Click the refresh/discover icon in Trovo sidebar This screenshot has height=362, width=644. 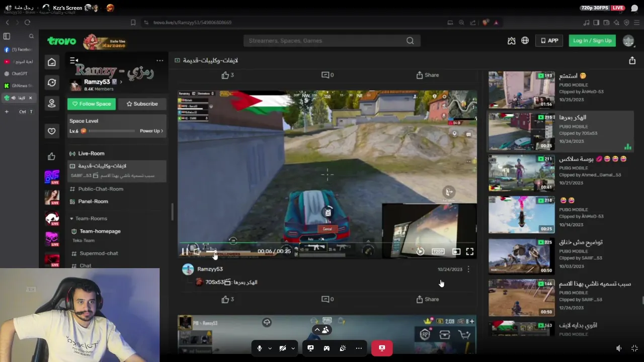pyautogui.click(x=52, y=82)
